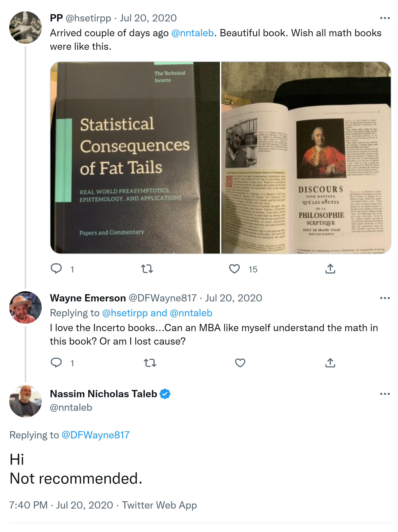The height and width of the screenshot is (532, 398).
Task: Click @nntaleb mention in PP's tweet
Action: [x=192, y=33]
